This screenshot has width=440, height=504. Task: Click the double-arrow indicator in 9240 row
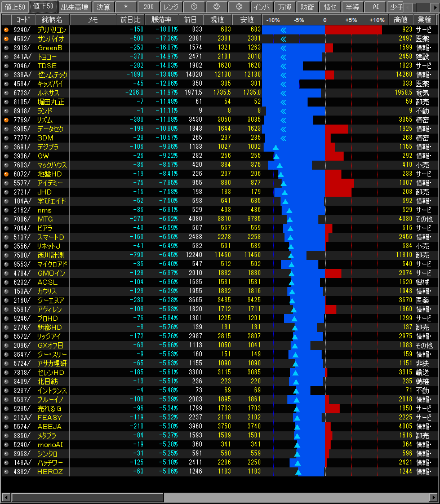[283, 30]
